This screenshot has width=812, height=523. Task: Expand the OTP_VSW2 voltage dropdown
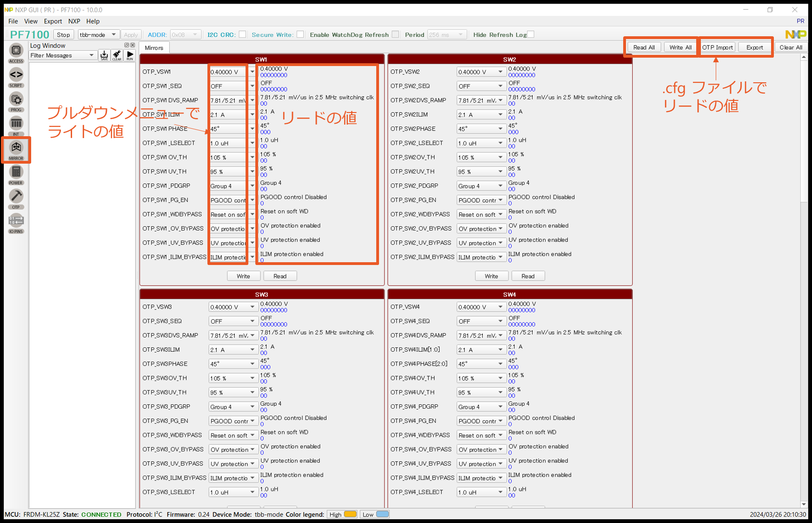pyautogui.click(x=481, y=72)
